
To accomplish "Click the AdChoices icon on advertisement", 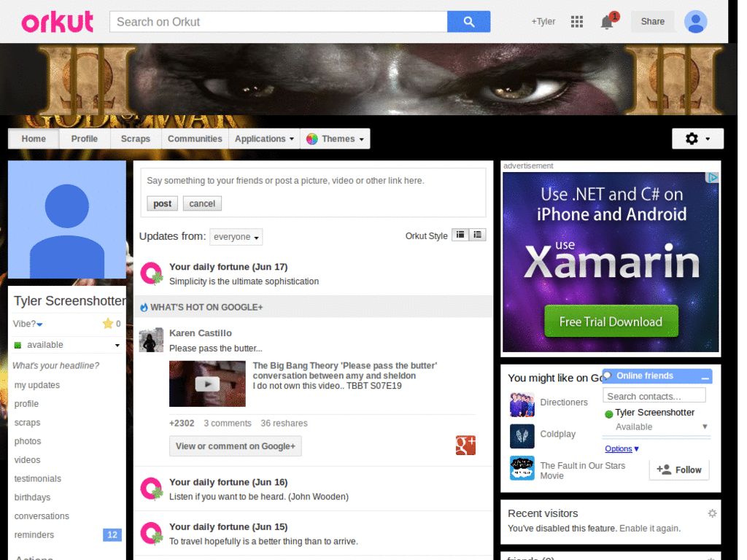I will click(712, 178).
